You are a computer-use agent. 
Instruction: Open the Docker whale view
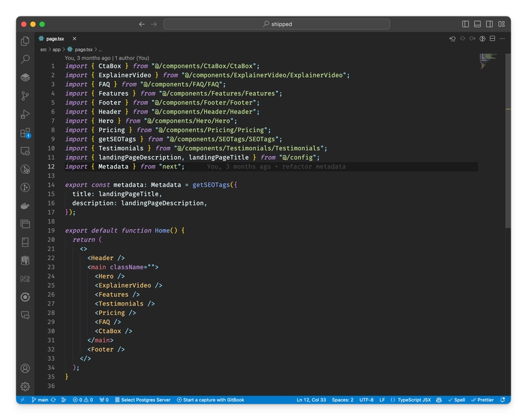coord(25,205)
